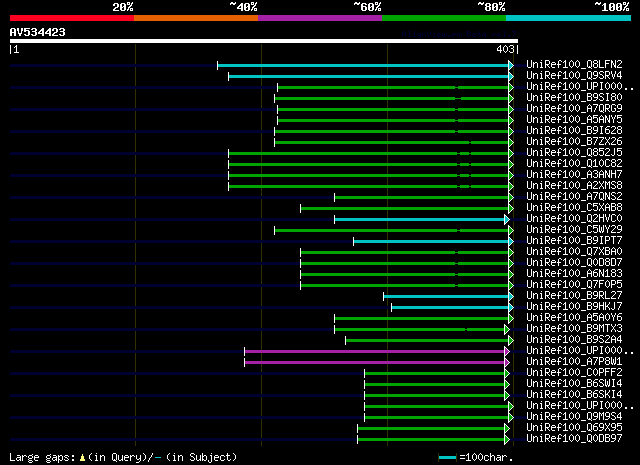
Task: Click the UniRef100_B9HKJ7 label
Action: point(574,307)
